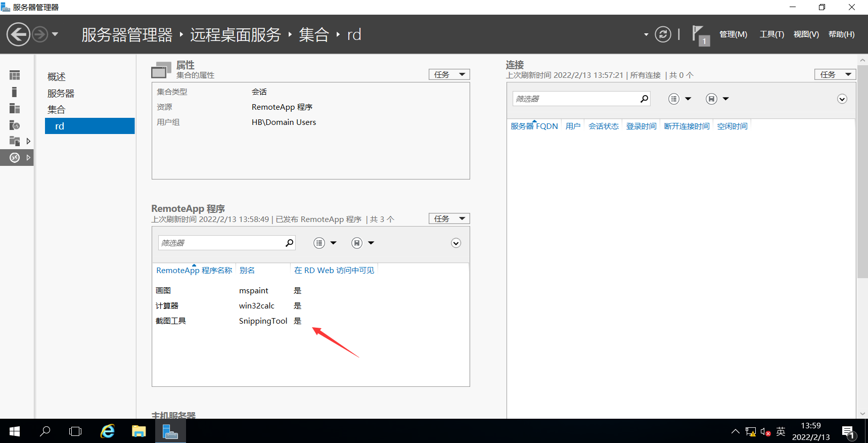Open list options icon in 连接 panel
The image size is (868, 443).
[674, 99]
